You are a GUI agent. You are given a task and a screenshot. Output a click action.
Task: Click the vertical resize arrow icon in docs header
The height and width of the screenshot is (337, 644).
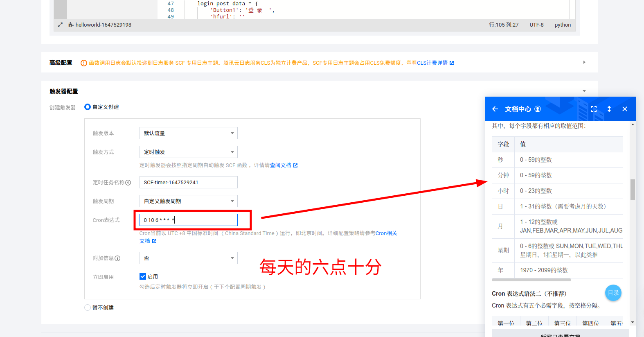click(609, 109)
